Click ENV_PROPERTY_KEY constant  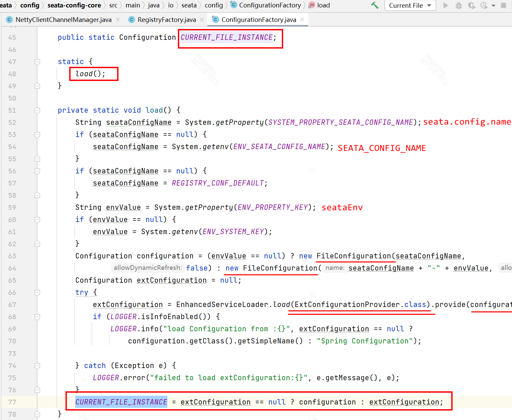(x=273, y=207)
